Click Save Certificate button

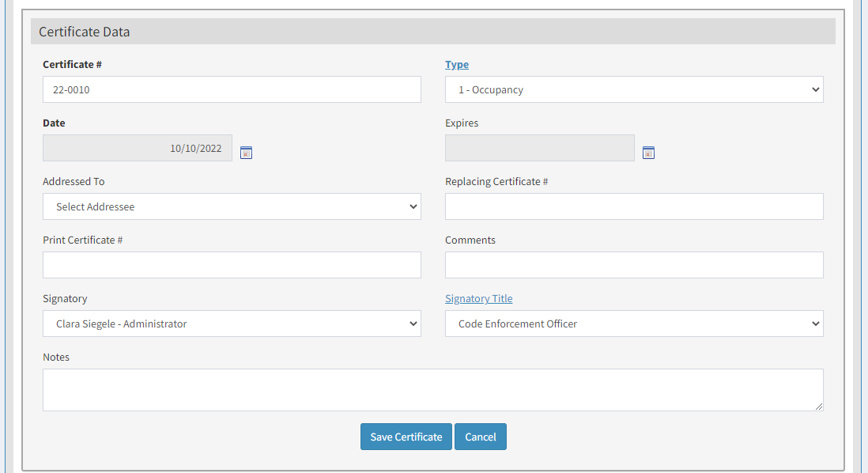point(406,437)
